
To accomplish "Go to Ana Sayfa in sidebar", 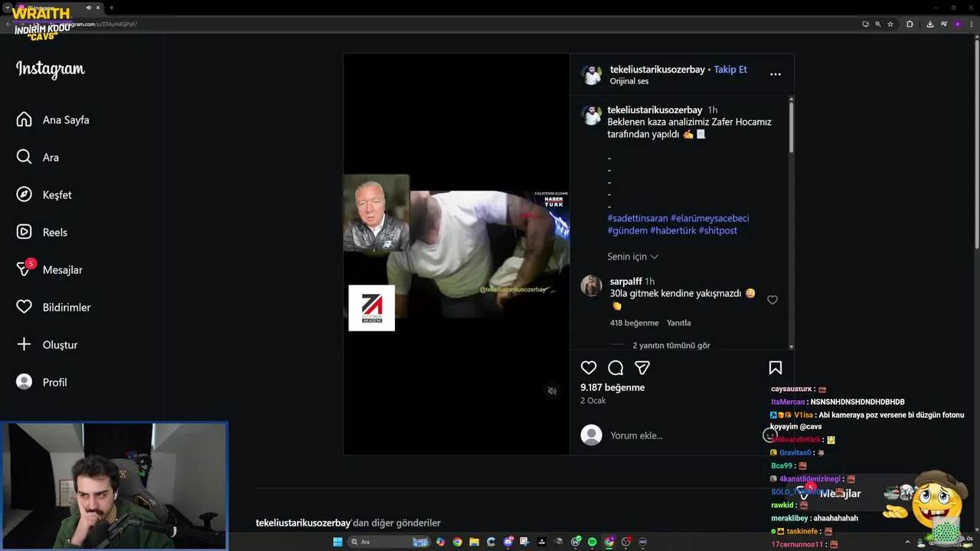I will coord(66,120).
